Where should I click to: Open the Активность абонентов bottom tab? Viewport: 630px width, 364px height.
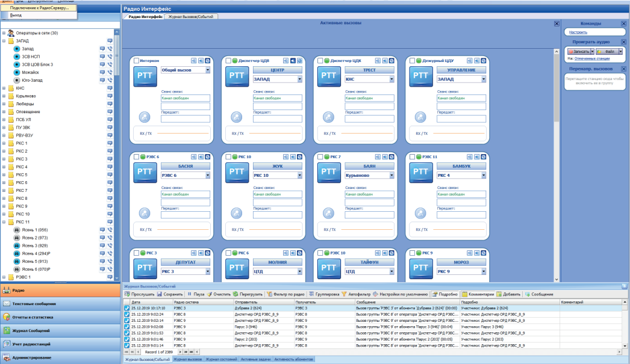(294, 359)
